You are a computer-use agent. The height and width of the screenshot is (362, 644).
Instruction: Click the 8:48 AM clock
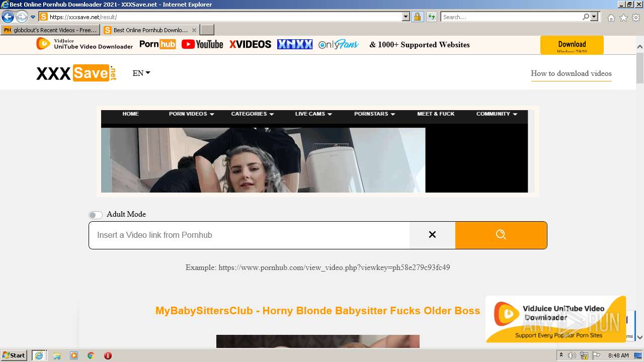pyautogui.click(x=618, y=355)
